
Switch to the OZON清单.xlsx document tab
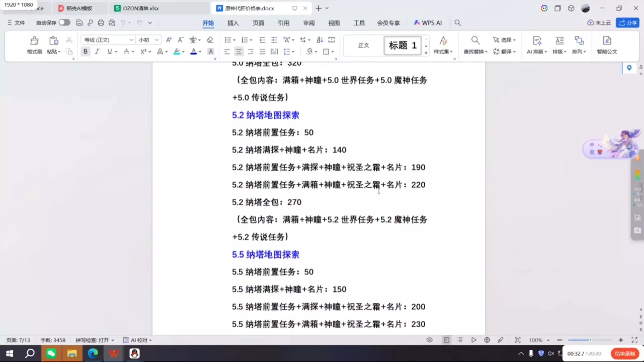[141, 8]
